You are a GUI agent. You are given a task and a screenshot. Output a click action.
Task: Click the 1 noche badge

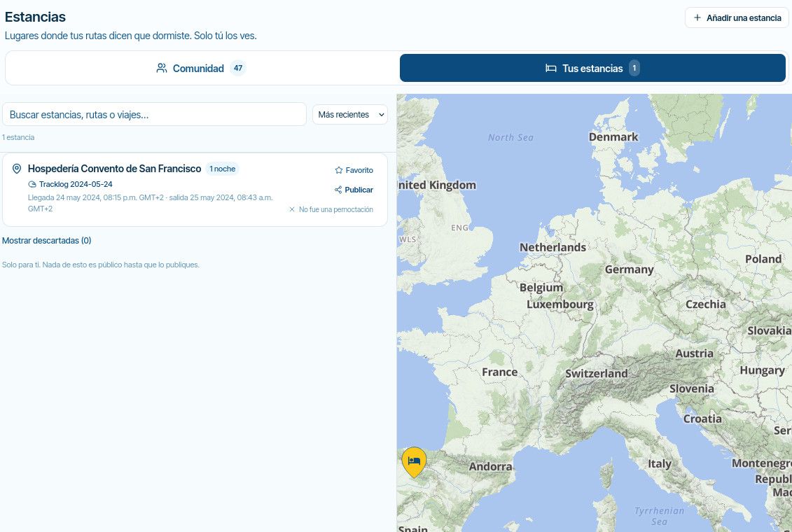tap(222, 169)
